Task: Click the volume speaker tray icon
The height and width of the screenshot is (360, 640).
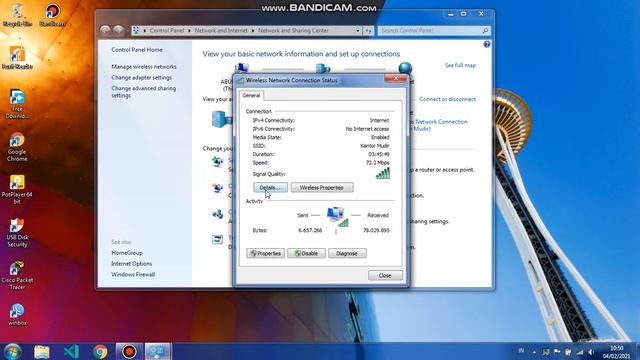Action: pyautogui.click(x=591, y=352)
